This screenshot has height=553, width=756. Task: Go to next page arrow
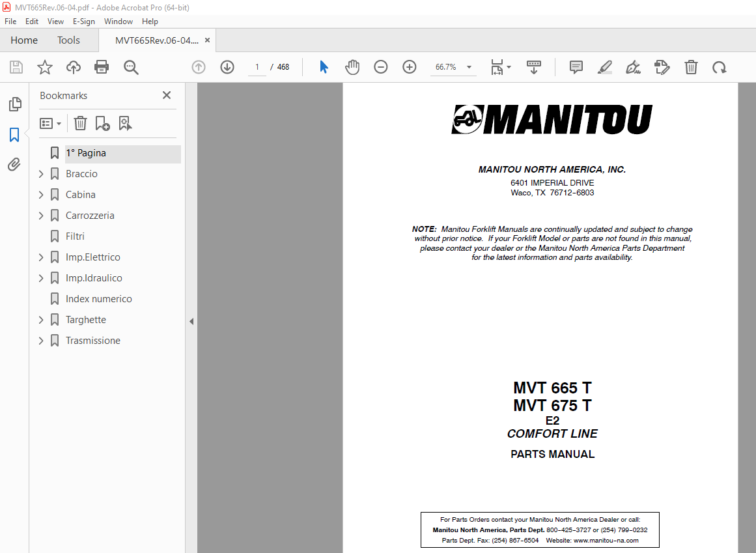click(227, 67)
